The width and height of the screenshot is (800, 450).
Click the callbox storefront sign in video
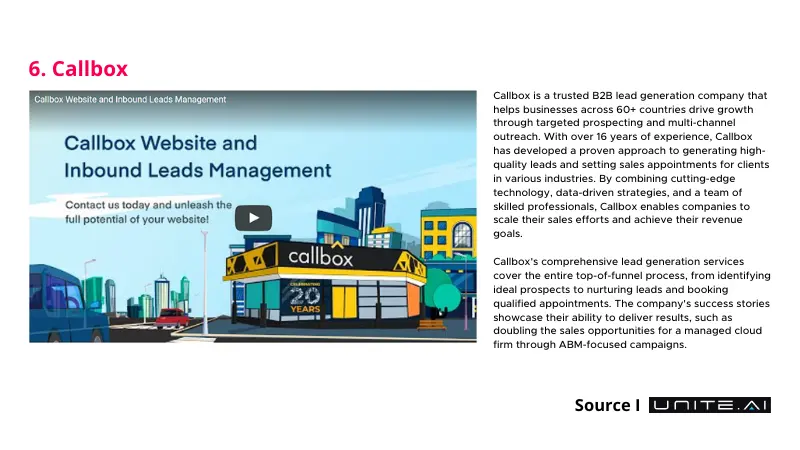(320, 257)
